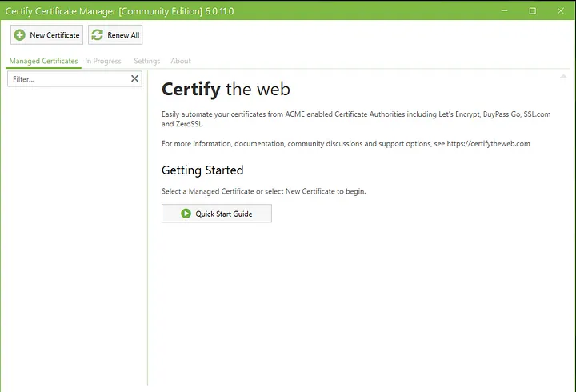
Task: Maximize the Certify Certificate Manager window
Action: click(x=532, y=10)
